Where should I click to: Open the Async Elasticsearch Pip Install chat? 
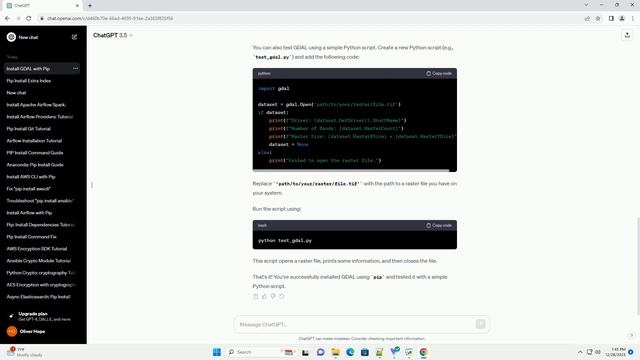(x=42, y=297)
